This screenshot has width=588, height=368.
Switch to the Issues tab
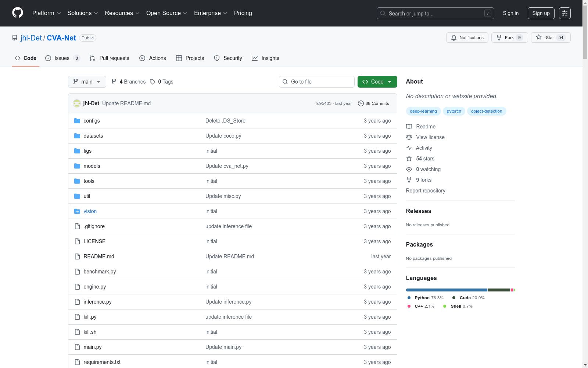coord(62,58)
